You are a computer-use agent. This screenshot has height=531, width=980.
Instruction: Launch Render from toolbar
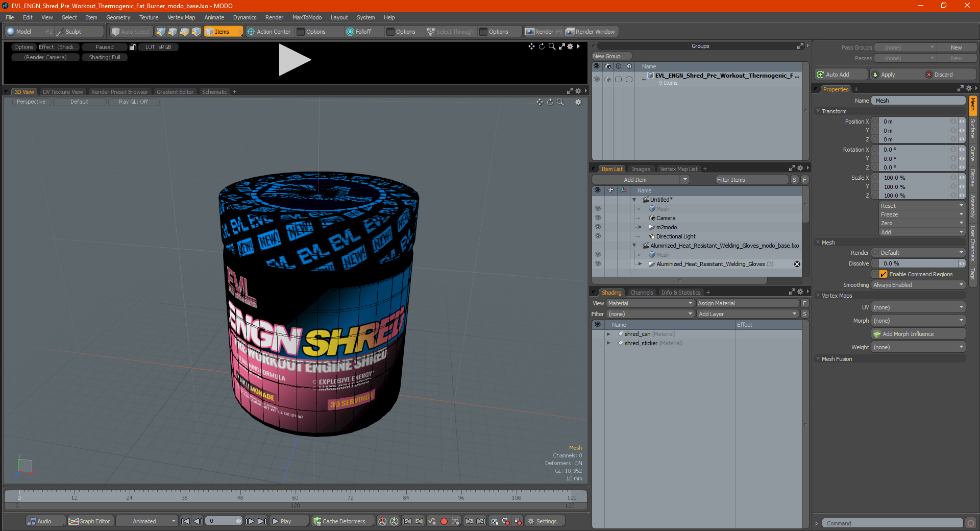pos(544,32)
